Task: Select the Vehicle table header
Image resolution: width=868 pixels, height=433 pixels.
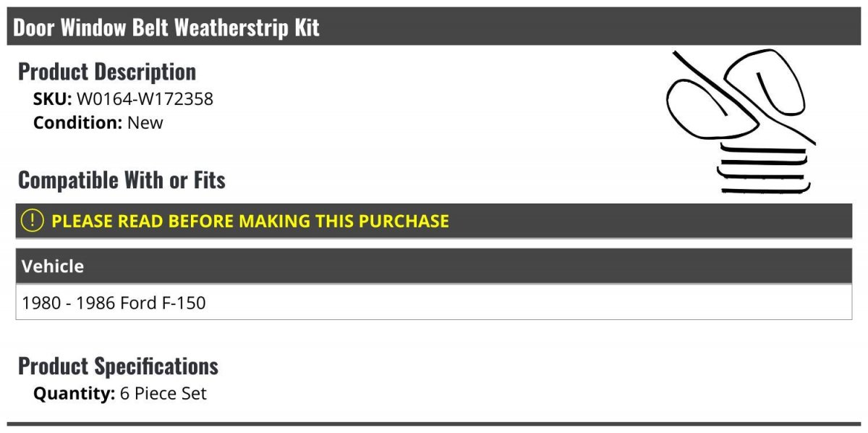Action: point(53,266)
